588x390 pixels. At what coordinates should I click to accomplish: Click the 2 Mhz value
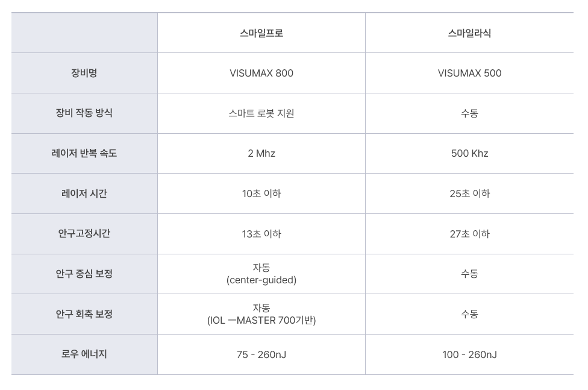point(261,153)
